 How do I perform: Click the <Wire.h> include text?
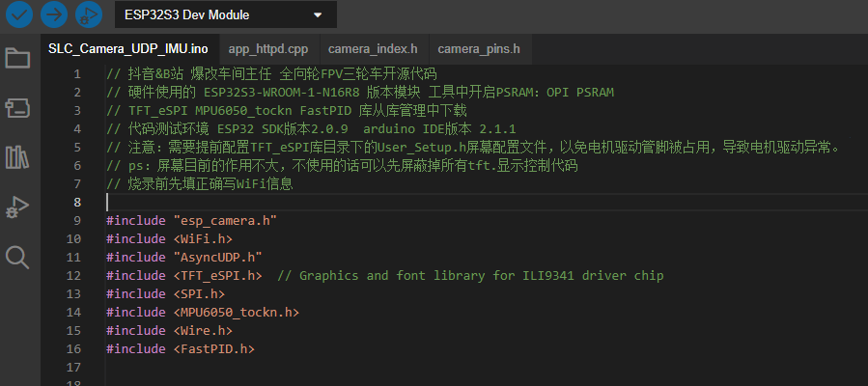coord(203,331)
